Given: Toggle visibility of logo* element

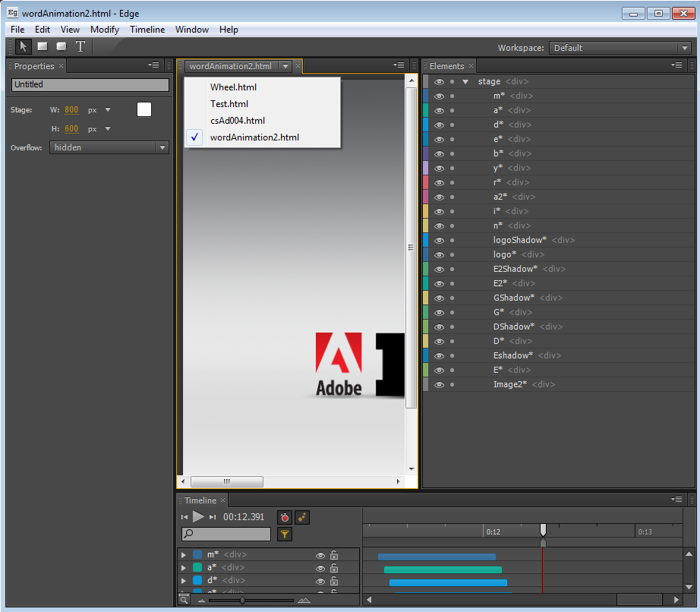Looking at the screenshot, I should click(x=440, y=255).
